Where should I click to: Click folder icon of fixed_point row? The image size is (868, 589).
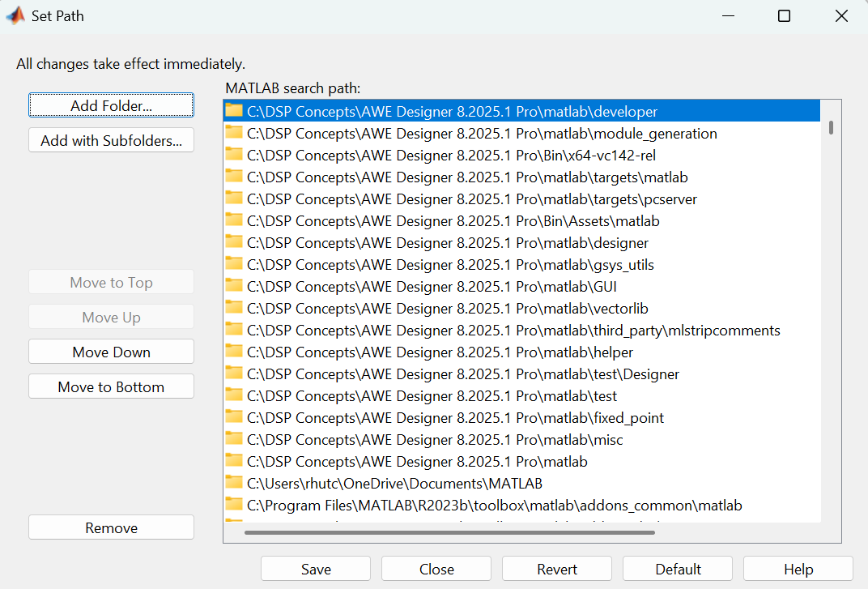[234, 417]
